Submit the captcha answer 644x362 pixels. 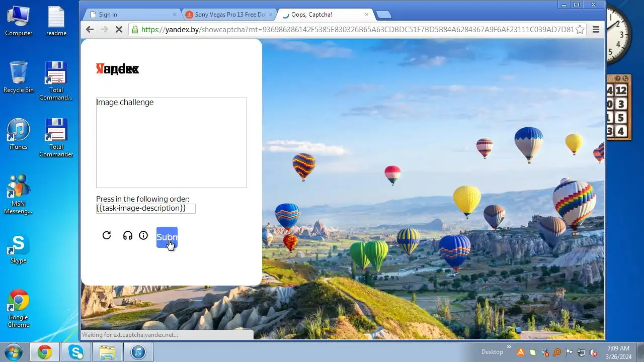167,237
